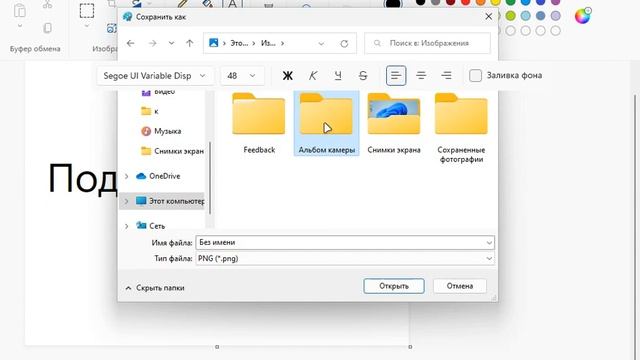
Task: Open the Edit colors wheel in Paint
Action: pos(582,16)
